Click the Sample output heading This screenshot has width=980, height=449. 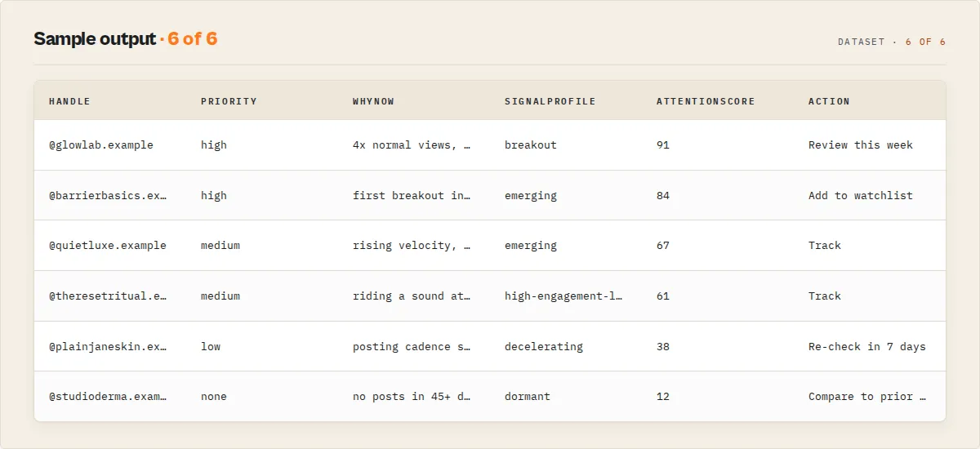point(95,38)
